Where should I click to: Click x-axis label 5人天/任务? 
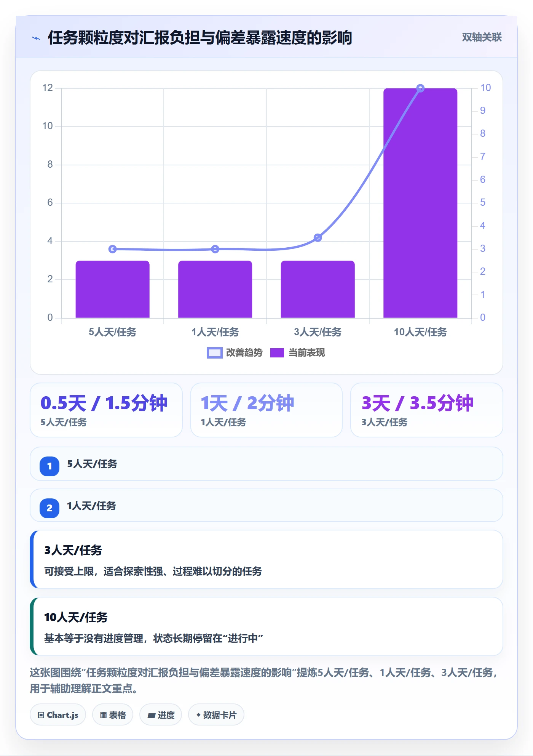point(113,332)
